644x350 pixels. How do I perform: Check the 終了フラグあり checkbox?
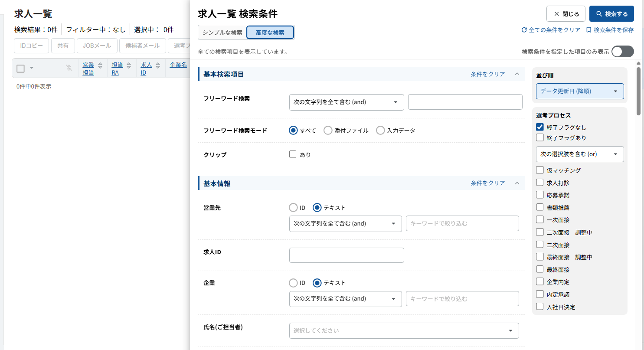(x=540, y=137)
